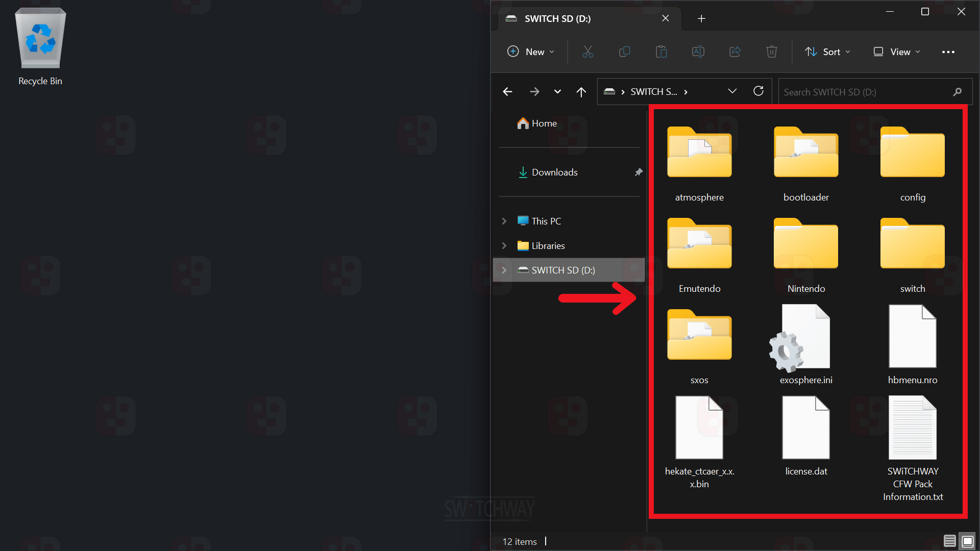
Task: Select the hekate_ctcaer_x.x.x.bin file
Action: [699, 442]
